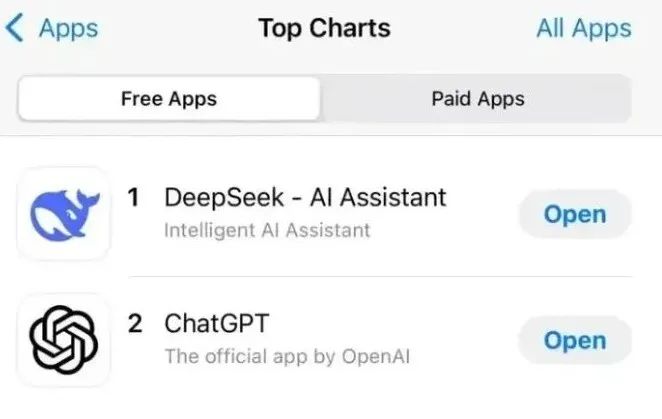Image resolution: width=662 pixels, height=419 pixels.
Task: Launch ChatGPT using its Open button
Action: (575, 340)
